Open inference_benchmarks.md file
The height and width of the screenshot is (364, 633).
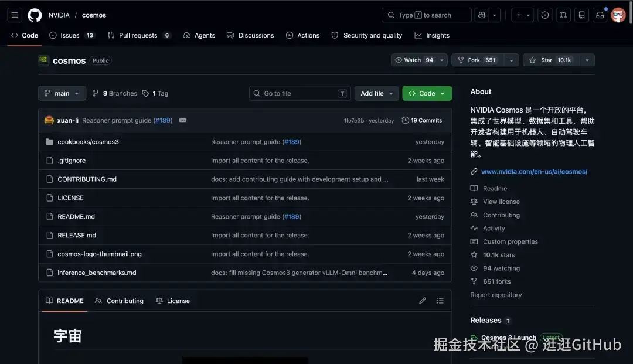[97, 273]
